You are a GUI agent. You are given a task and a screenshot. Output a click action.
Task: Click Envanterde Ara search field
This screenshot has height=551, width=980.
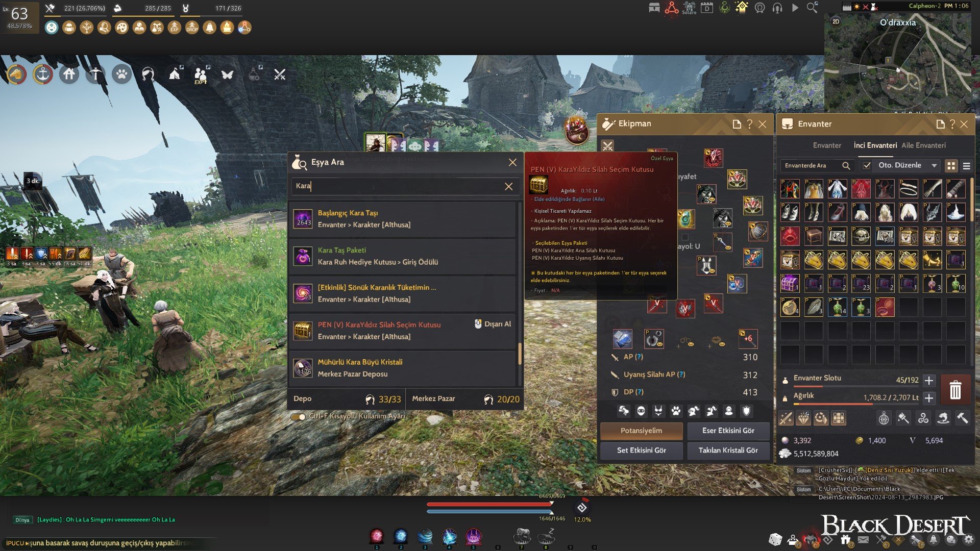click(x=817, y=166)
